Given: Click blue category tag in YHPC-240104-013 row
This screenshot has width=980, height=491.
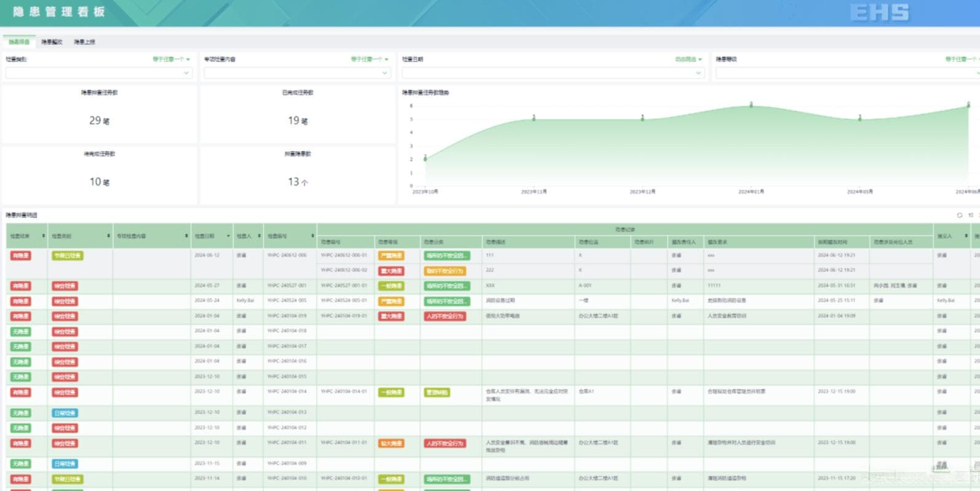Looking at the screenshot, I should coord(65,413).
